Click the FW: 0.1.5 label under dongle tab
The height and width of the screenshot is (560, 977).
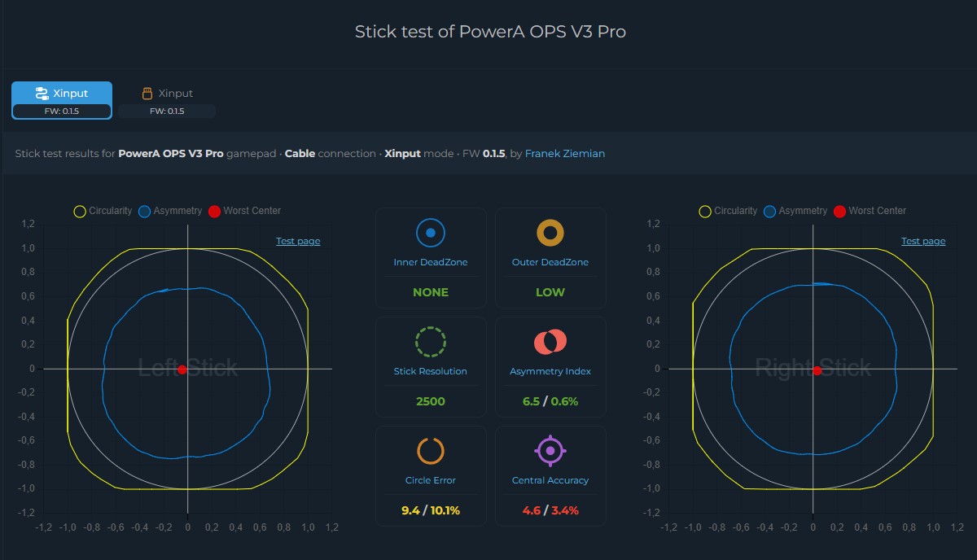click(167, 112)
